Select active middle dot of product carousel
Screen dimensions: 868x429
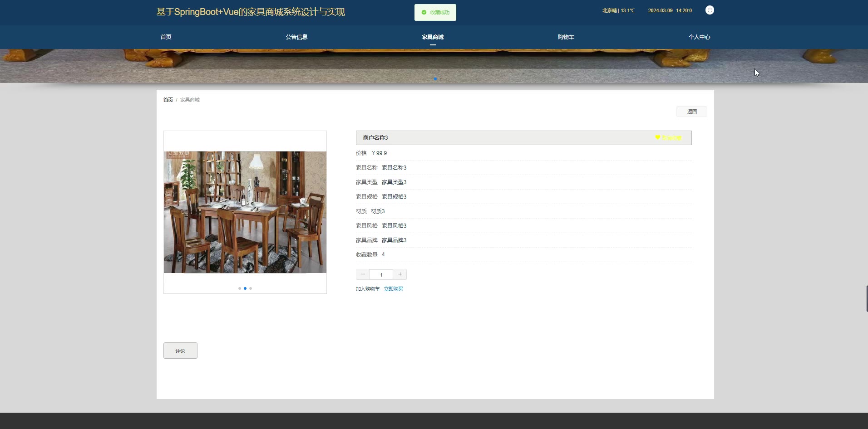pyautogui.click(x=245, y=288)
